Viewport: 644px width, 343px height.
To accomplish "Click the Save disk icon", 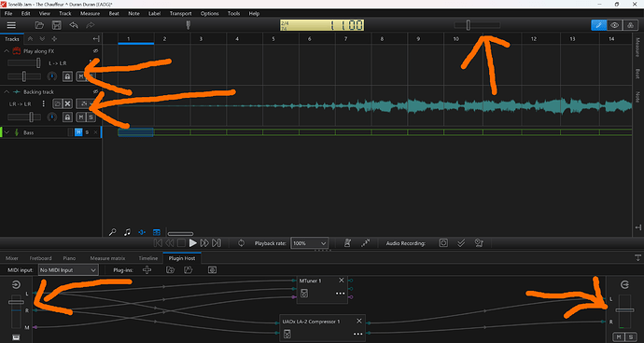I will [x=56, y=25].
